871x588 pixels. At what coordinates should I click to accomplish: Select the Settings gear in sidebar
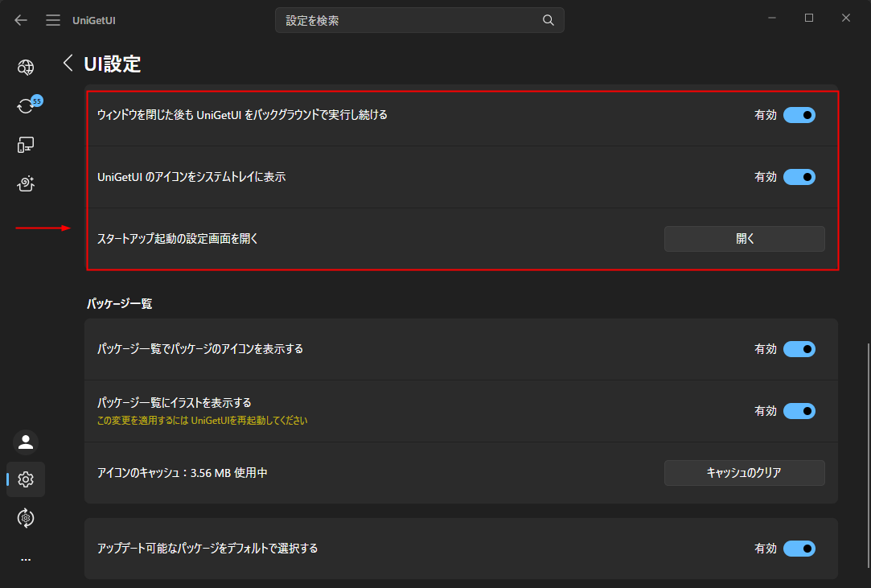[x=26, y=479]
